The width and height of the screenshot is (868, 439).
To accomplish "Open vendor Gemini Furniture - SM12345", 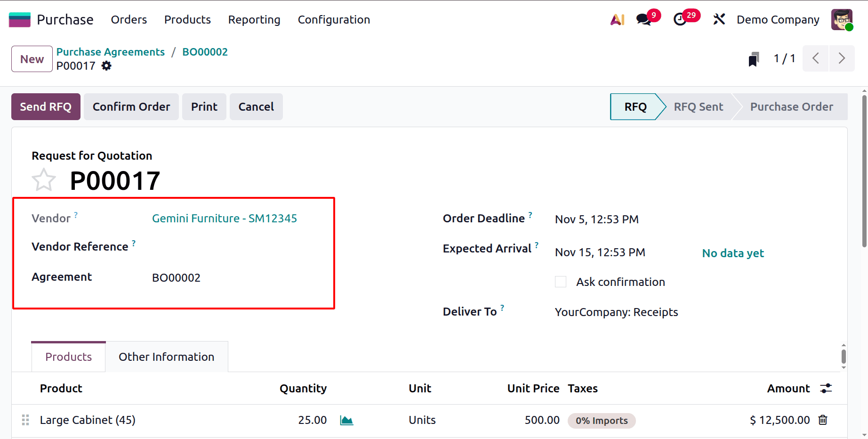I will pos(225,218).
